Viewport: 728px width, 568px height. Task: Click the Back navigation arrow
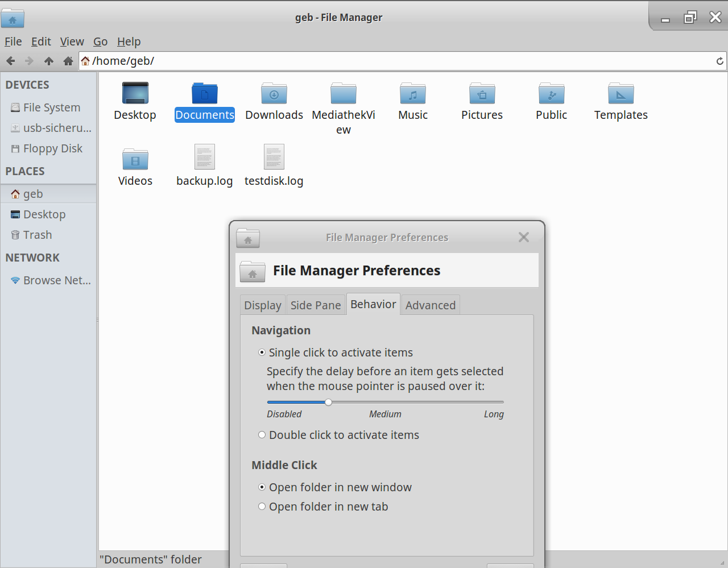pyautogui.click(x=11, y=61)
